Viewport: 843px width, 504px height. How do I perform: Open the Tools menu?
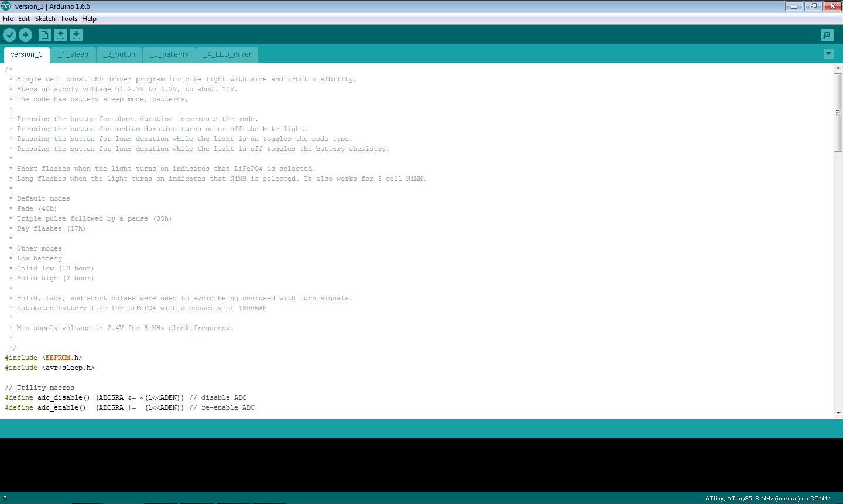[68, 19]
